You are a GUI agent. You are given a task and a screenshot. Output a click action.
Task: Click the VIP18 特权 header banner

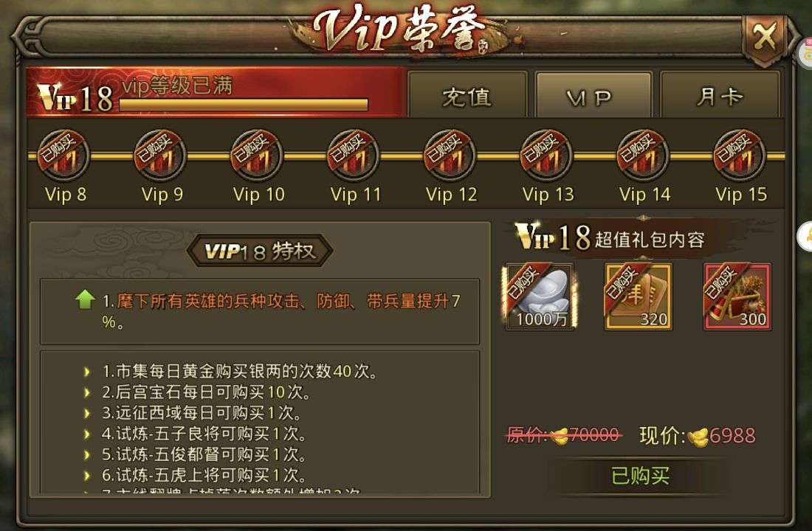(259, 251)
